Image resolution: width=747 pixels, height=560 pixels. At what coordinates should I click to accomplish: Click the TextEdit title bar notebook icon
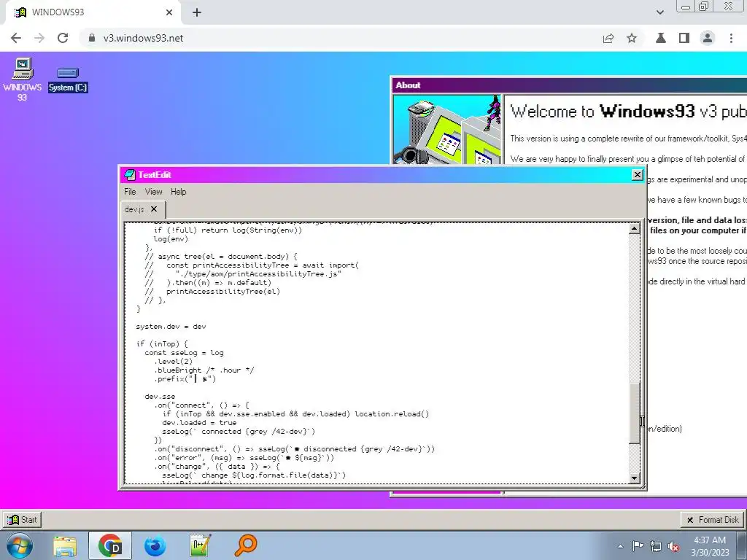point(130,175)
